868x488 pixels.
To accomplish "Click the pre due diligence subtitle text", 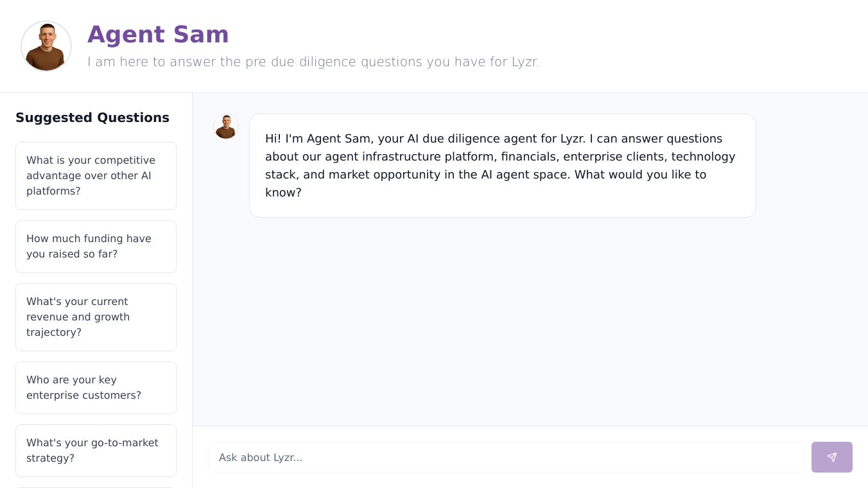I will click(x=313, y=62).
